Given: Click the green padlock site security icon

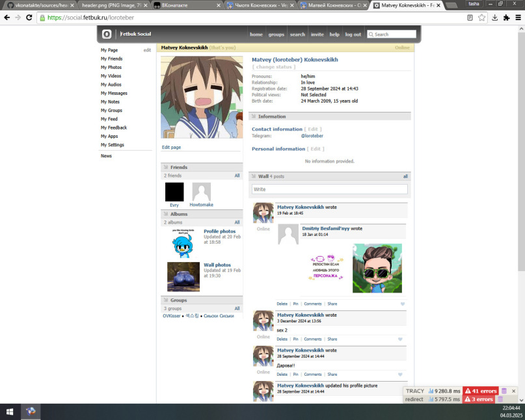Looking at the screenshot, I should click(42, 18).
